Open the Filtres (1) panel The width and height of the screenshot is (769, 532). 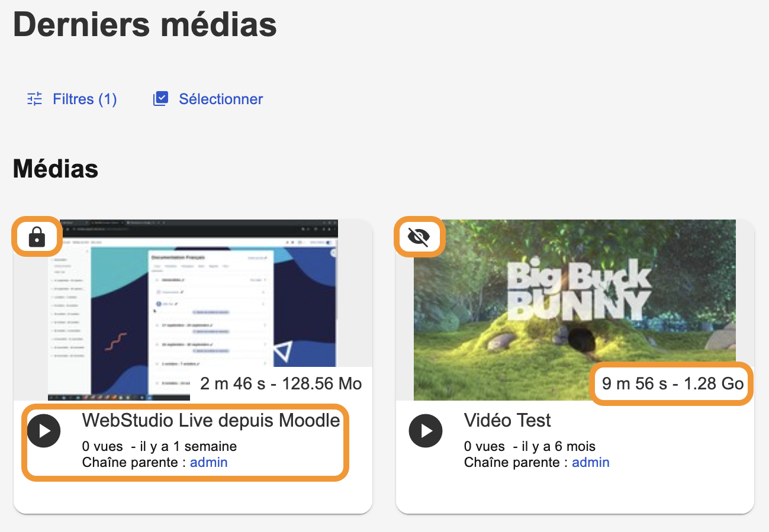tap(72, 99)
